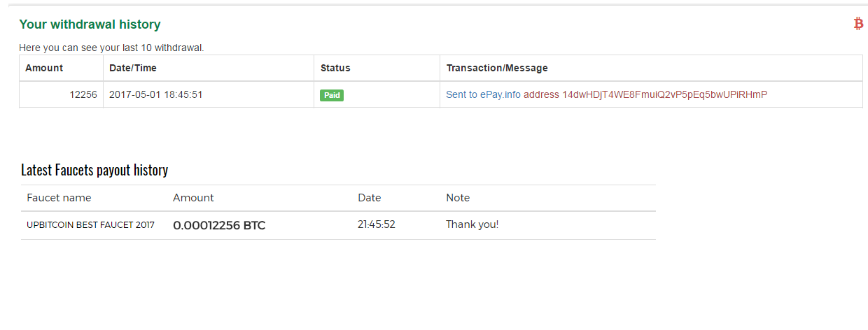Click the red Bitcoin symbol icon
The width and height of the screenshot is (868, 330).
(x=858, y=24)
